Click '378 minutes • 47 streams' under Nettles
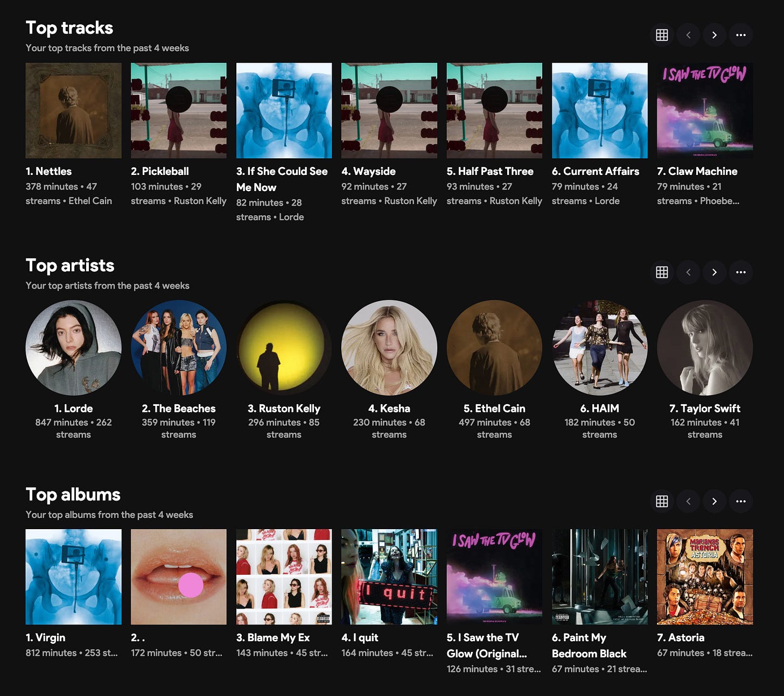 click(69, 194)
